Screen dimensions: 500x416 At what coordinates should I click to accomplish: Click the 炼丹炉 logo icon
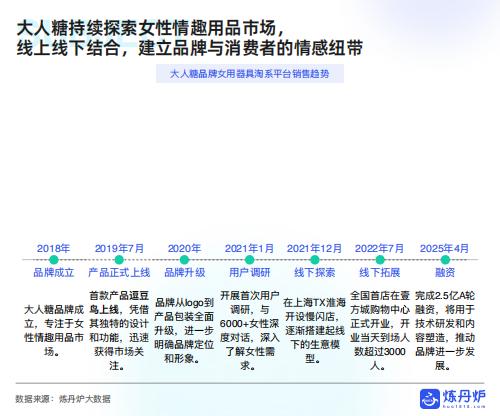430,398
